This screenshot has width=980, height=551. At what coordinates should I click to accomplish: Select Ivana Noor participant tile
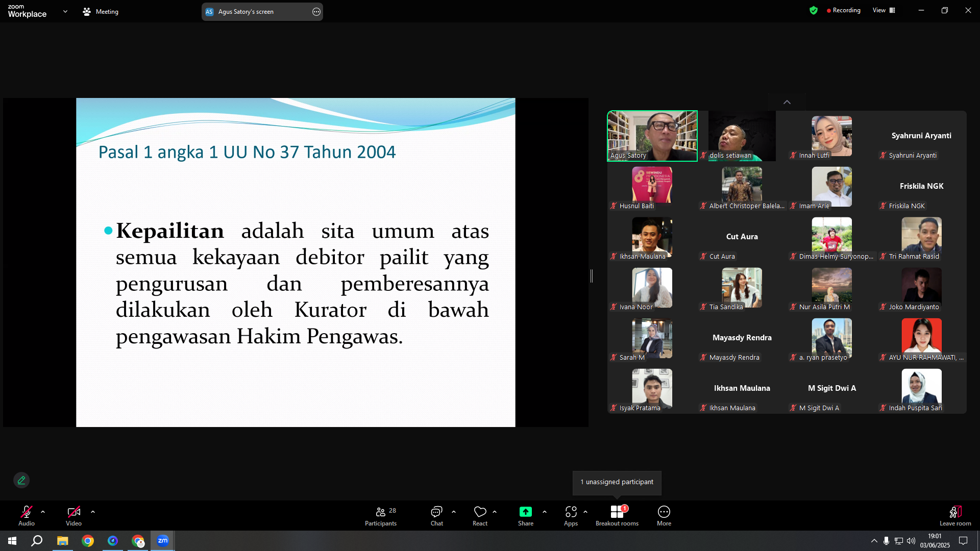(x=652, y=287)
